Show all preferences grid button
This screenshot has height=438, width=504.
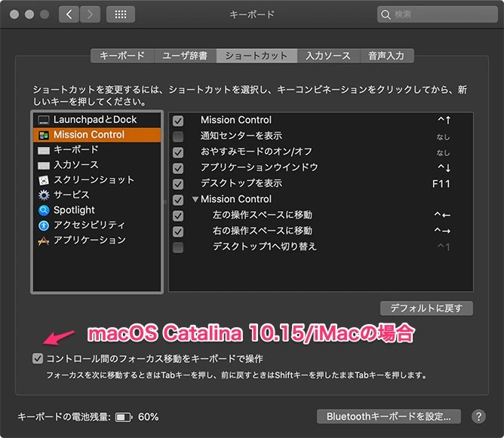pyautogui.click(x=121, y=14)
